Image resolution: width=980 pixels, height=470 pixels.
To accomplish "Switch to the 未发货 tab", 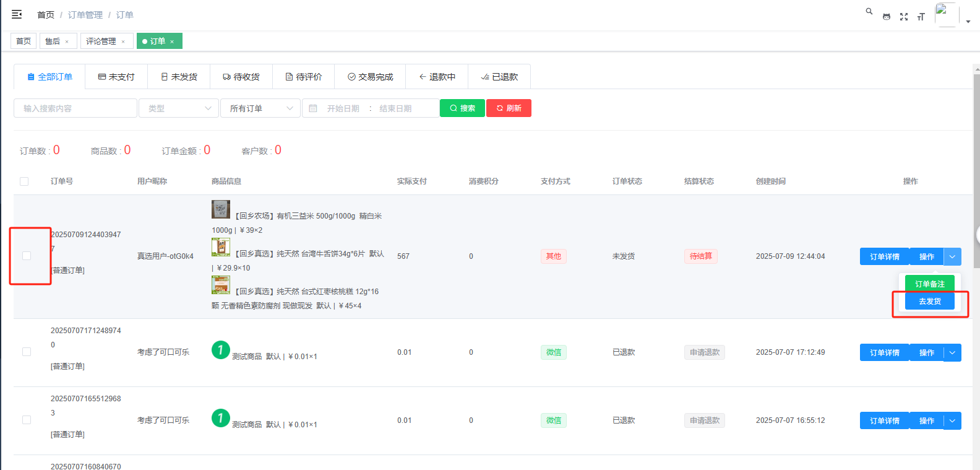I will click(x=178, y=77).
